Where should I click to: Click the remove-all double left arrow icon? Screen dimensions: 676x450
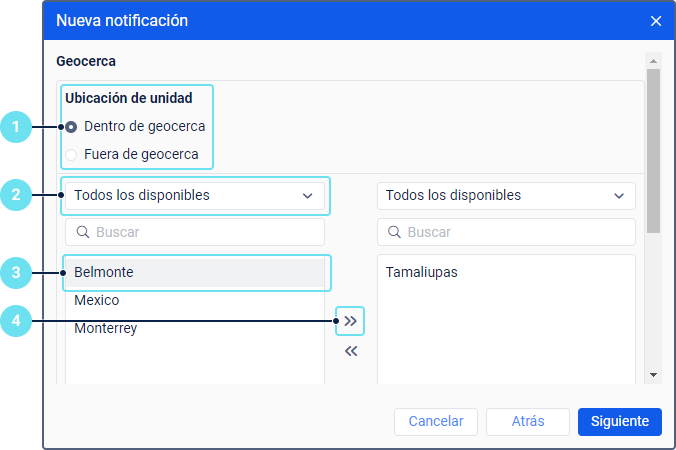[350, 351]
